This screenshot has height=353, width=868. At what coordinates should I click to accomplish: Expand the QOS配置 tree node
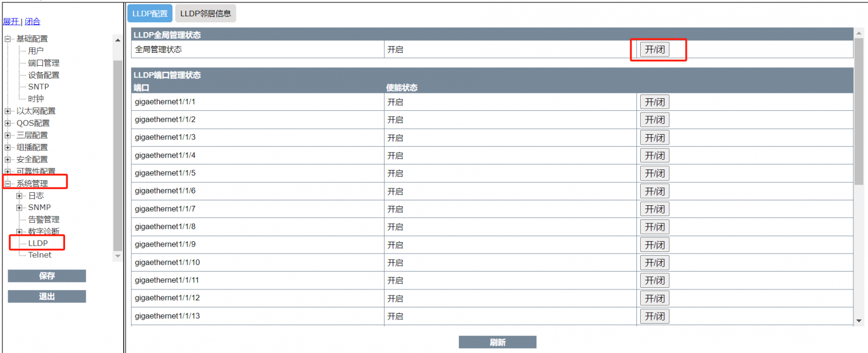(x=8, y=123)
